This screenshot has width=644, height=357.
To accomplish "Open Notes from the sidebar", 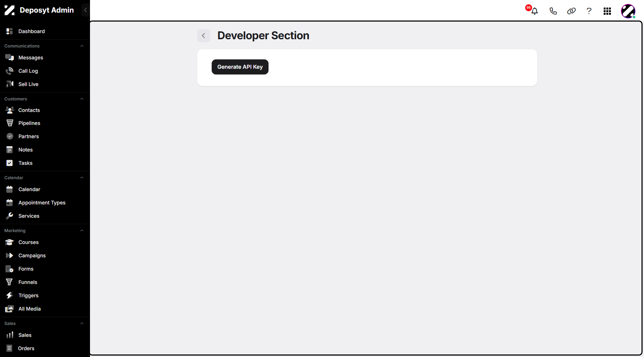I will (x=26, y=150).
